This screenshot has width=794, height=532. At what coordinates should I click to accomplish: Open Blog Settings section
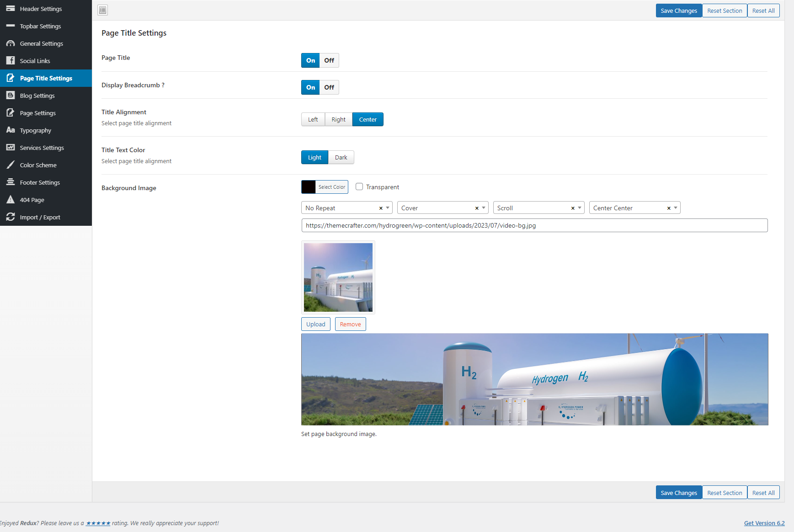[37, 96]
